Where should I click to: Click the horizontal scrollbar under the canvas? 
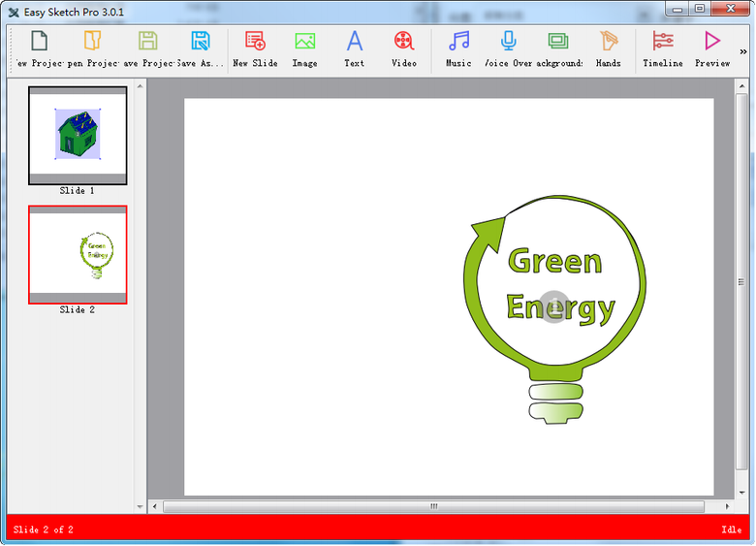tap(433, 506)
